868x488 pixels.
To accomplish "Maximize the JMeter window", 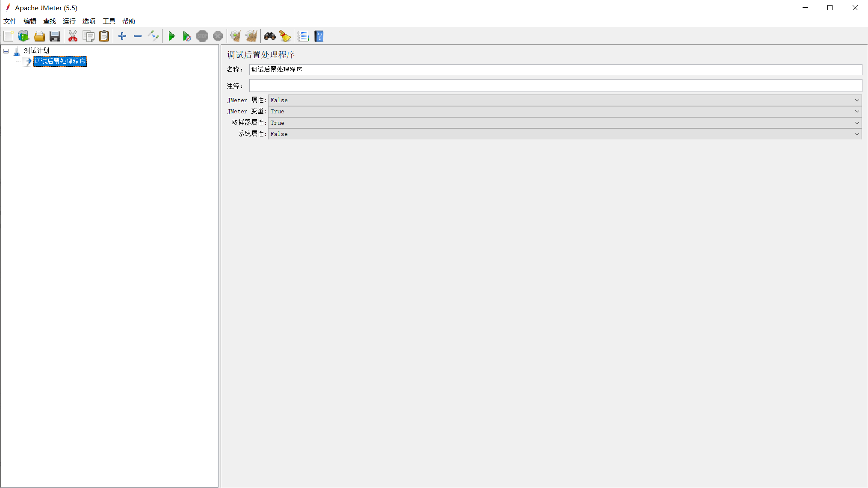I will coord(830,8).
